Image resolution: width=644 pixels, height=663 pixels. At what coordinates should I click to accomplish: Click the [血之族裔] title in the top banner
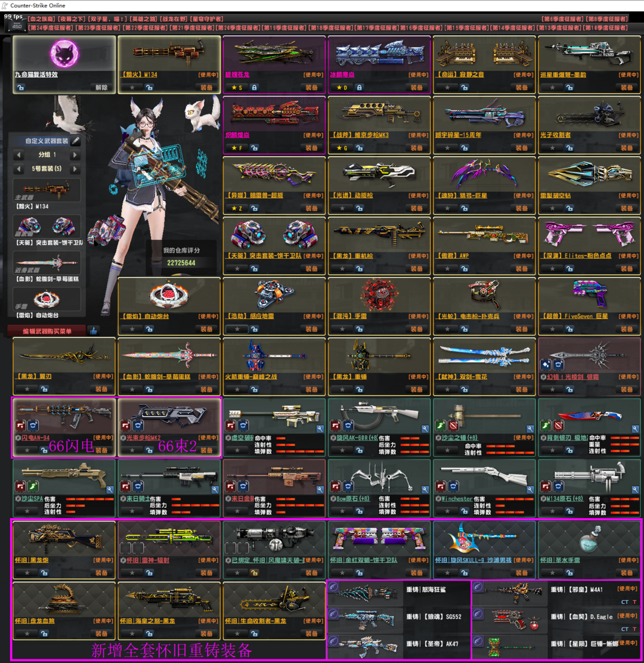tap(41, 19)
